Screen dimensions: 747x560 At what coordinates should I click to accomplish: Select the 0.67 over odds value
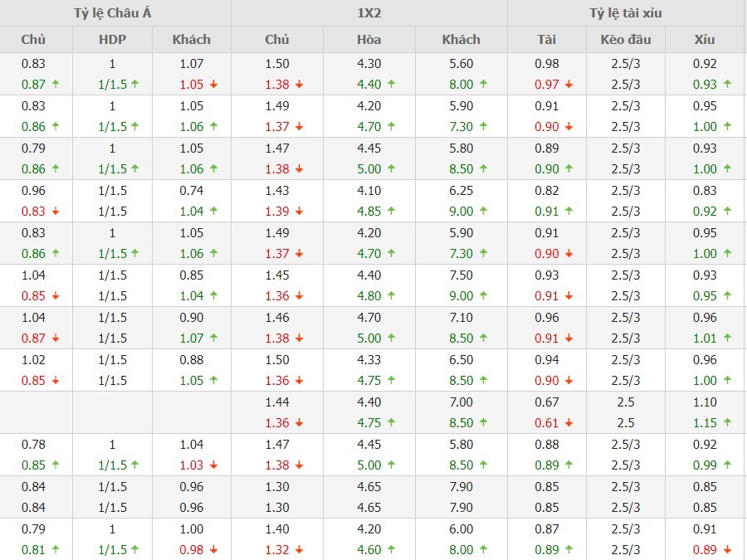(547, 402)
